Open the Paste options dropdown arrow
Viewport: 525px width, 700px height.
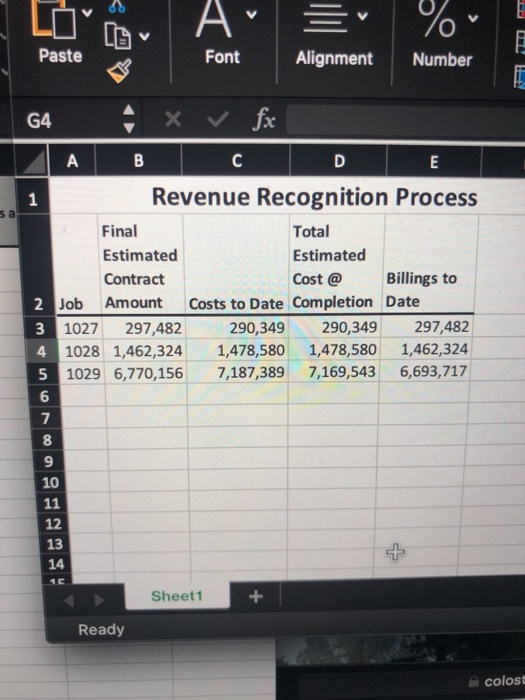[88, 13]
